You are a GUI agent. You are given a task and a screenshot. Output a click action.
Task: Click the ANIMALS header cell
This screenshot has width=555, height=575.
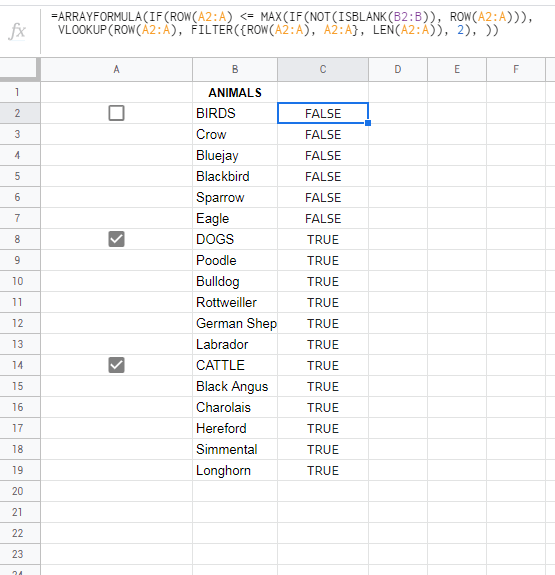235,92
